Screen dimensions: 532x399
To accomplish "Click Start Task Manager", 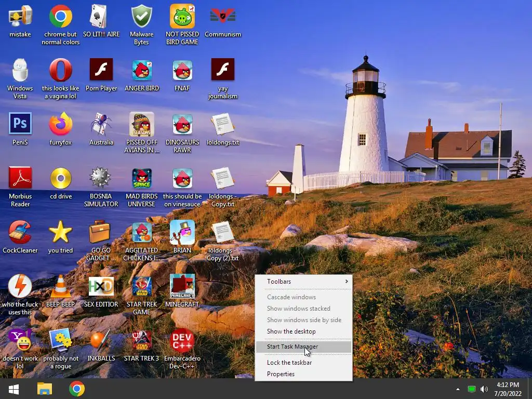I will pos(303,347).
